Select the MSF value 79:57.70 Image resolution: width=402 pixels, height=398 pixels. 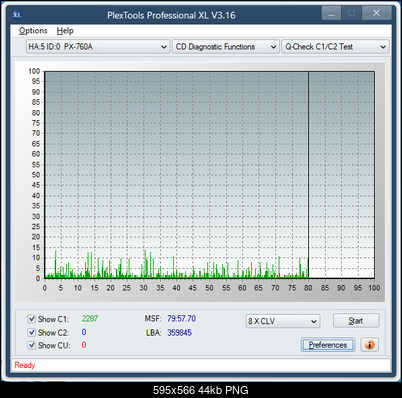click(181, 319)
